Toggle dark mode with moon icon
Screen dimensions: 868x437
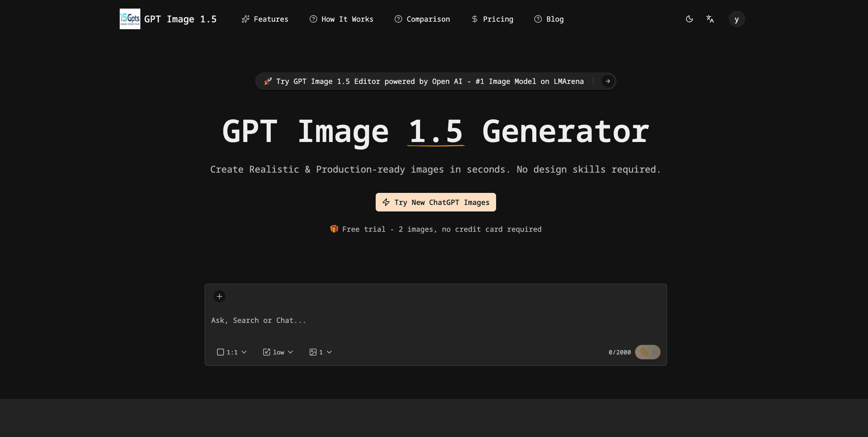pyautogui.click(x=689, y=19)
